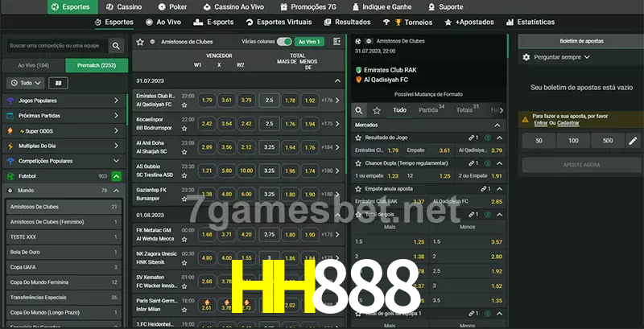
Task: Expand the Perguntar sempre dropdown
Action: coord(561,57)
